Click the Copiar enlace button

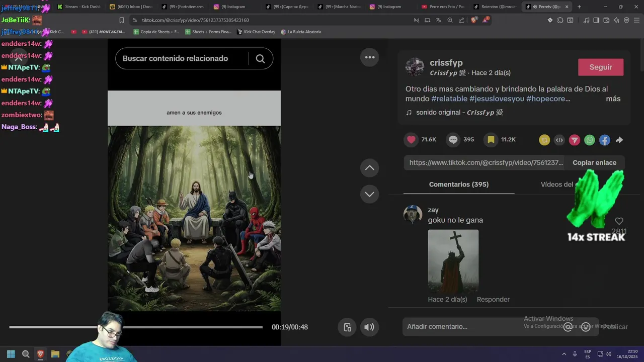click(x=594, y=163)
